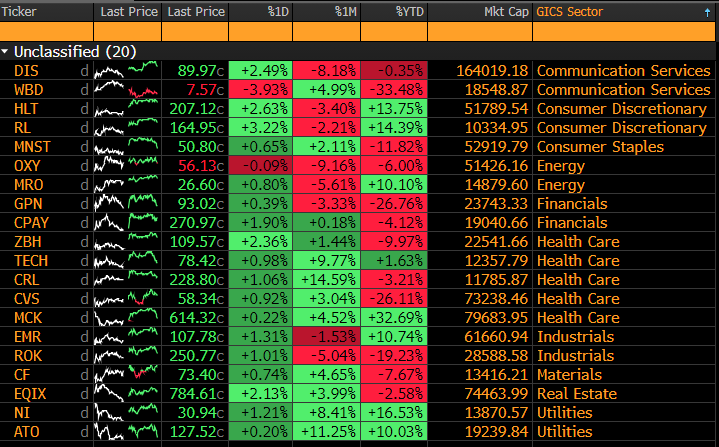Sort by GICS Sector column header
The image size is (719, 447).
pos(569,11)
